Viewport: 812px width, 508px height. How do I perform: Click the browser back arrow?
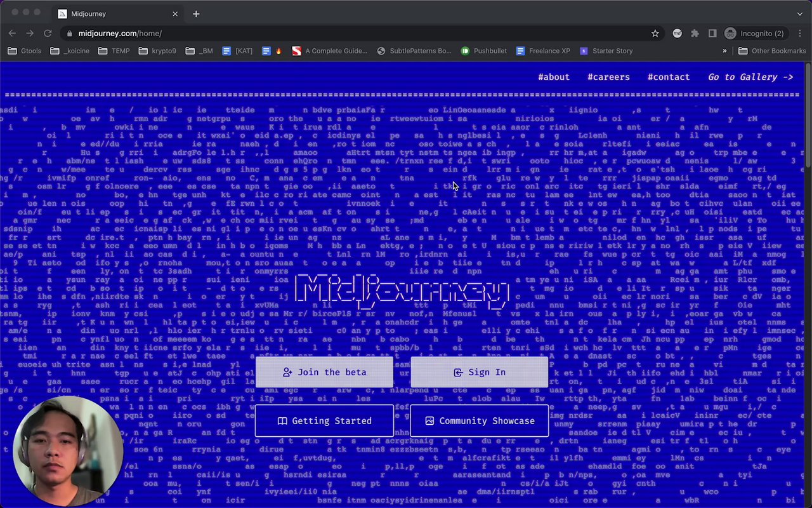(12, 33)
